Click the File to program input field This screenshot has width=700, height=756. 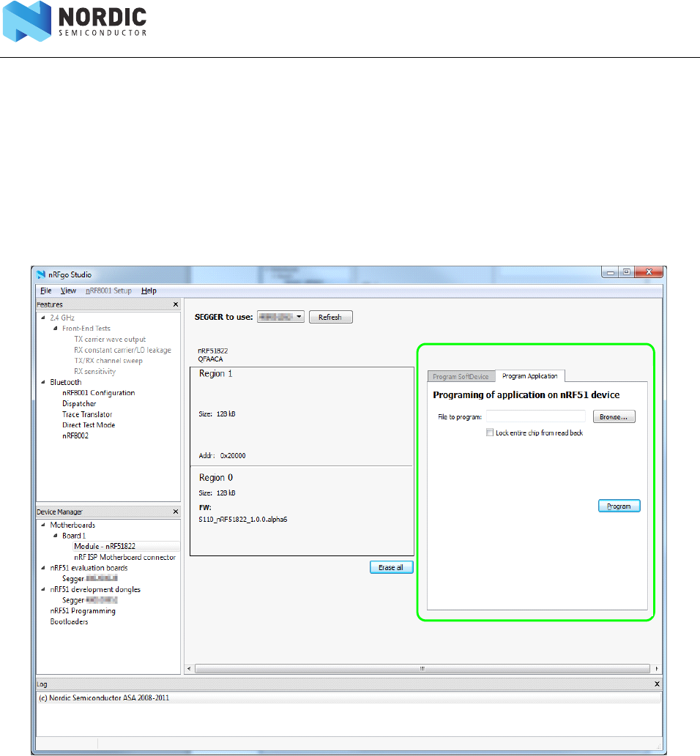(x=535, y=416)
